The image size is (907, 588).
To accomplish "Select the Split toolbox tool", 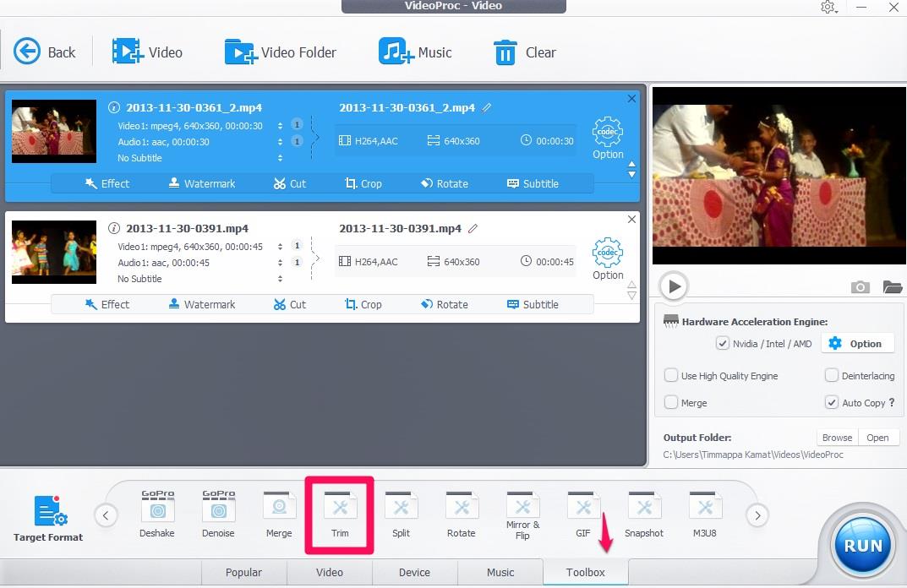I will 401,514.
